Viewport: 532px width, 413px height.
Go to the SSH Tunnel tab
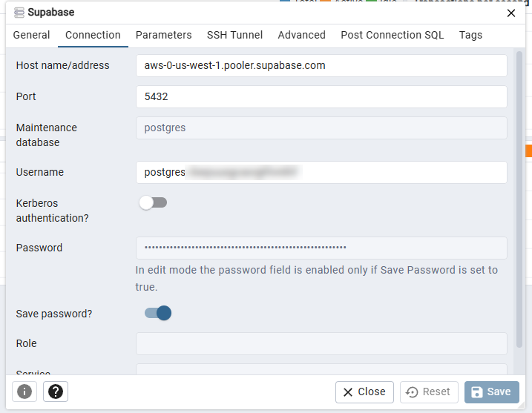[234, 35]
